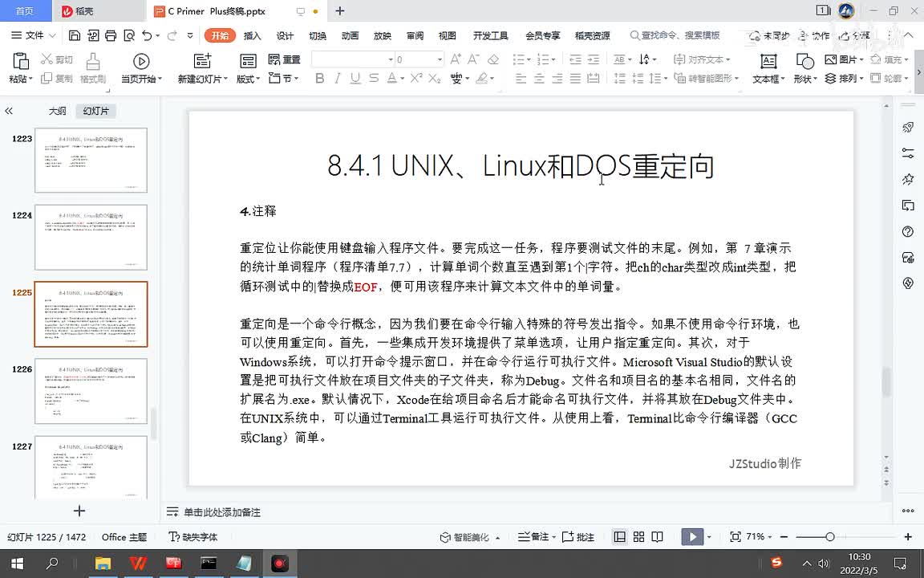Open the Animation (动画) ribbon tab
This screenshot has width=924, height=578.
pos(350,35)
